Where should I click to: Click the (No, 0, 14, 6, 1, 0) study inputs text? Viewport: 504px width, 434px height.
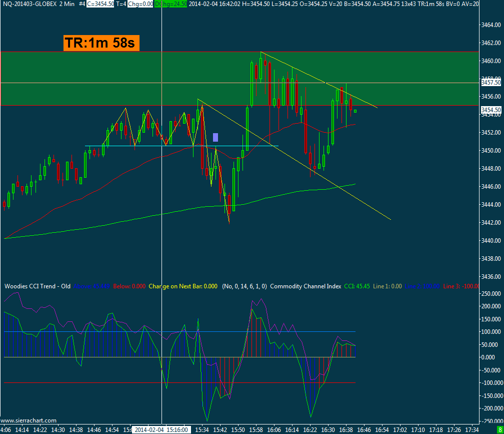(244, 286)
